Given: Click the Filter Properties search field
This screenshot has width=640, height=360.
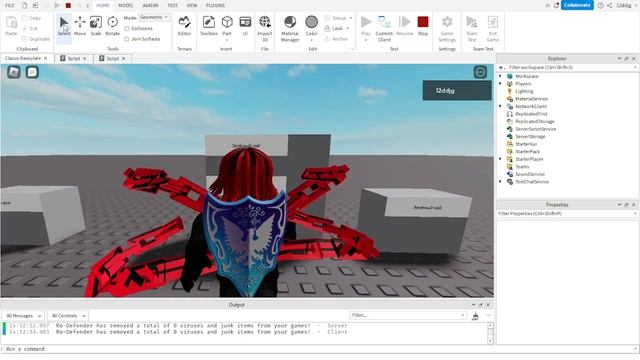Looking at the screenshot, I should pos(567,213).
